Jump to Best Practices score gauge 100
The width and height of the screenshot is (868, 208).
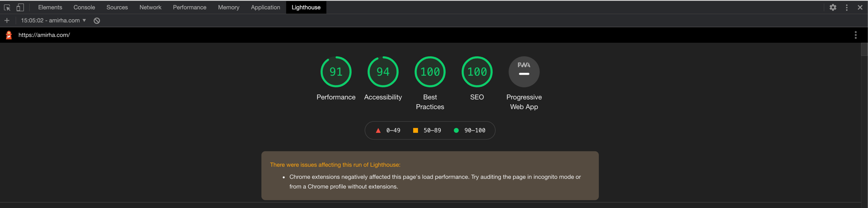(x=430, y=72)
